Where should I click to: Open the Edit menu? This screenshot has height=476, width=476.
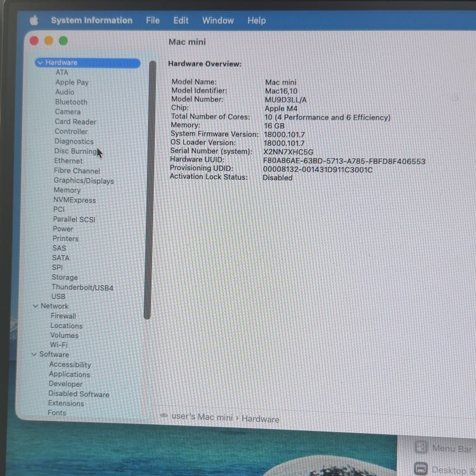tap(181, 20)
